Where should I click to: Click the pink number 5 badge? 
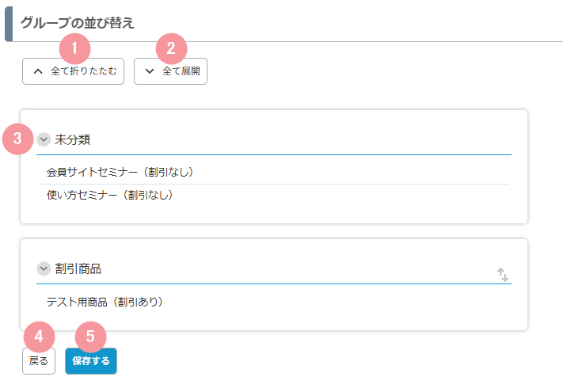tap(90, 337)
